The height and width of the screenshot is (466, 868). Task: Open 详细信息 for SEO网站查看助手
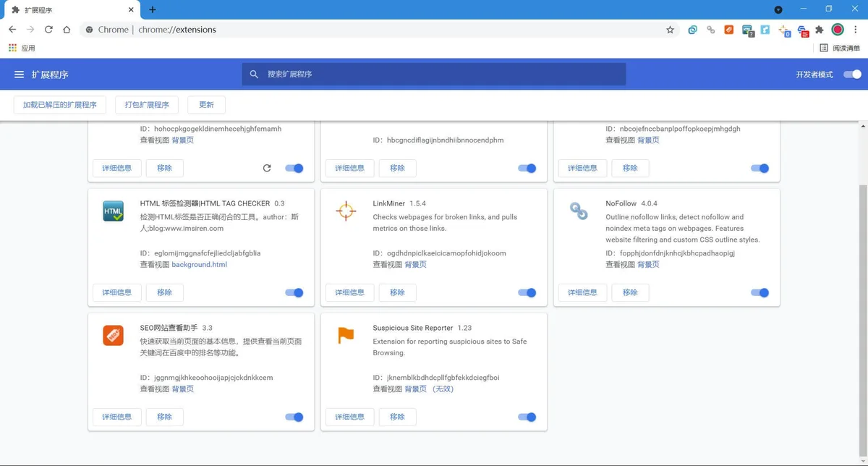[x=117, y=417]
